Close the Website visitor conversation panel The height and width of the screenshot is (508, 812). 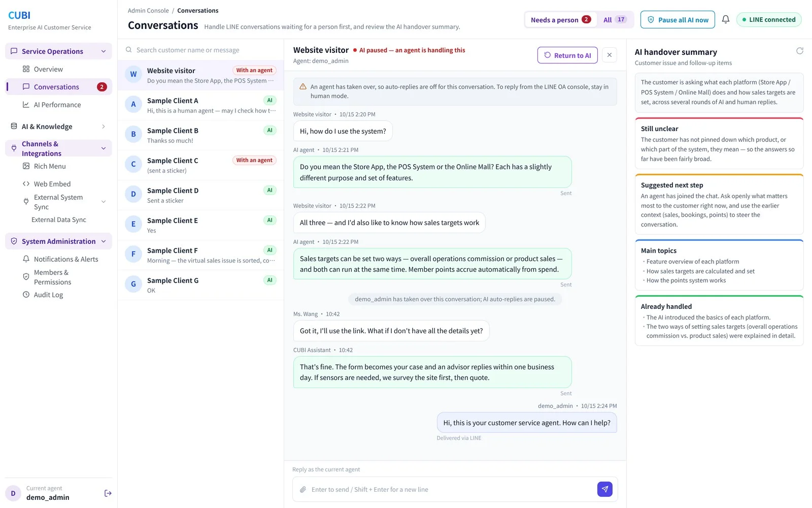tap(610, 55)
